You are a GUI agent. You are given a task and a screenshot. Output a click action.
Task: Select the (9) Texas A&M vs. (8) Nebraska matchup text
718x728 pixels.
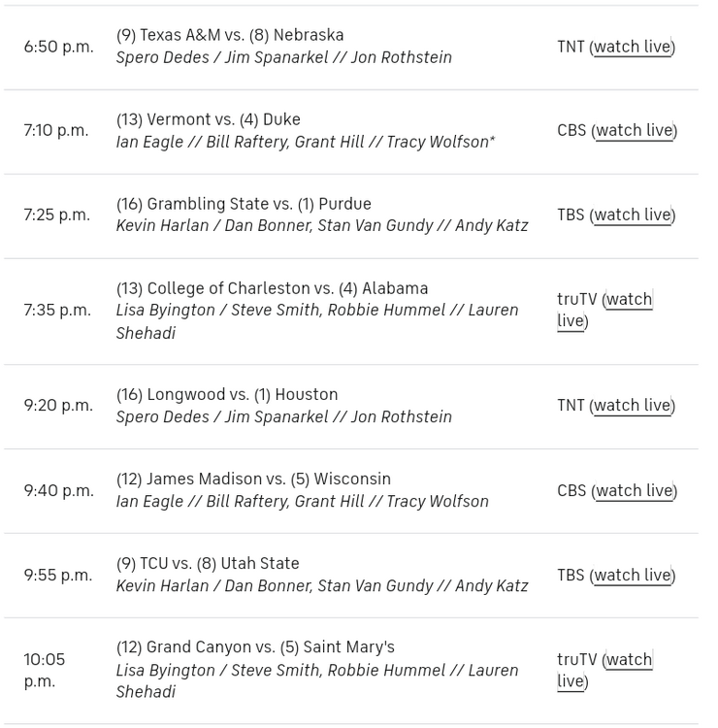point(230,35)
